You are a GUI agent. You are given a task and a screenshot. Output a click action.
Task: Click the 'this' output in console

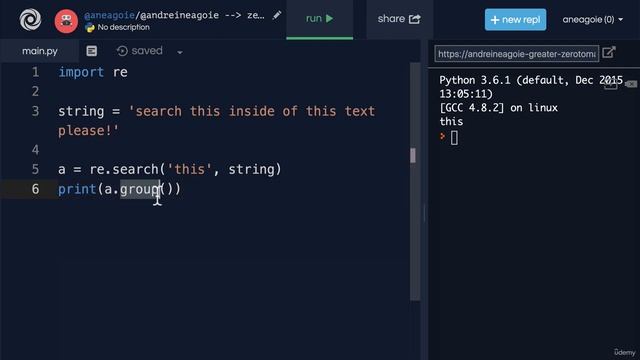pos(451,122)
